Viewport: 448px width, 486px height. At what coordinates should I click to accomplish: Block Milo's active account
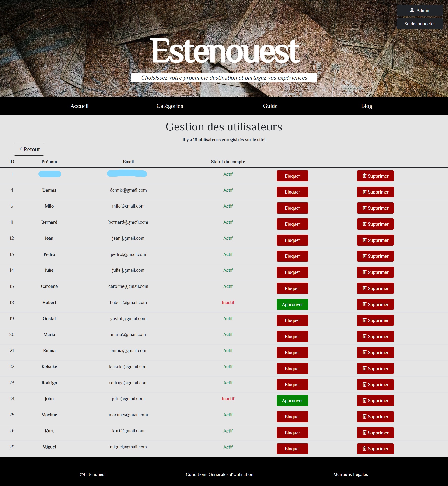click(292, 208)
